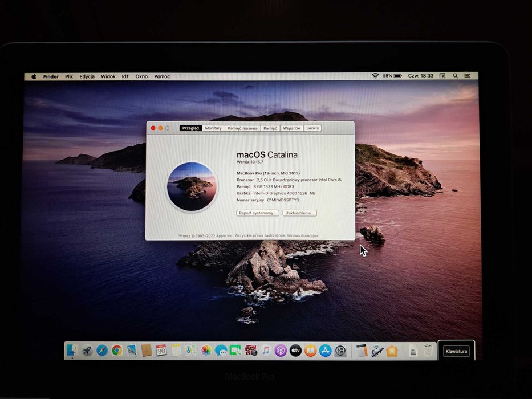Image resolution: width=532 pixels, height=399 pixels.
Task: Open Spotlight search magnifier in menu bar
Action: tap(456, 76)
